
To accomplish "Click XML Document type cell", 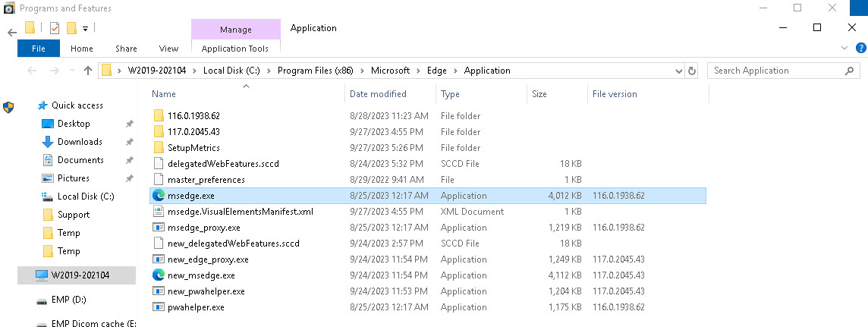I will point(472,212).
